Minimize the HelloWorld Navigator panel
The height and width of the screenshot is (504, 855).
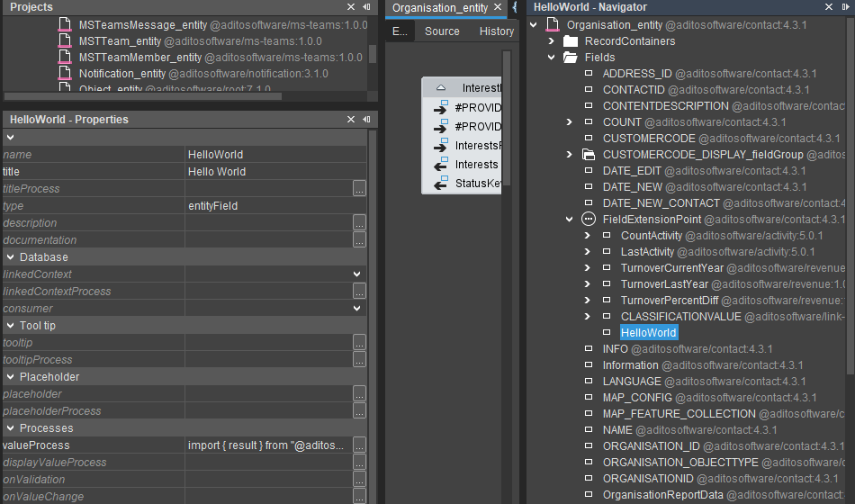click(845, 7)
